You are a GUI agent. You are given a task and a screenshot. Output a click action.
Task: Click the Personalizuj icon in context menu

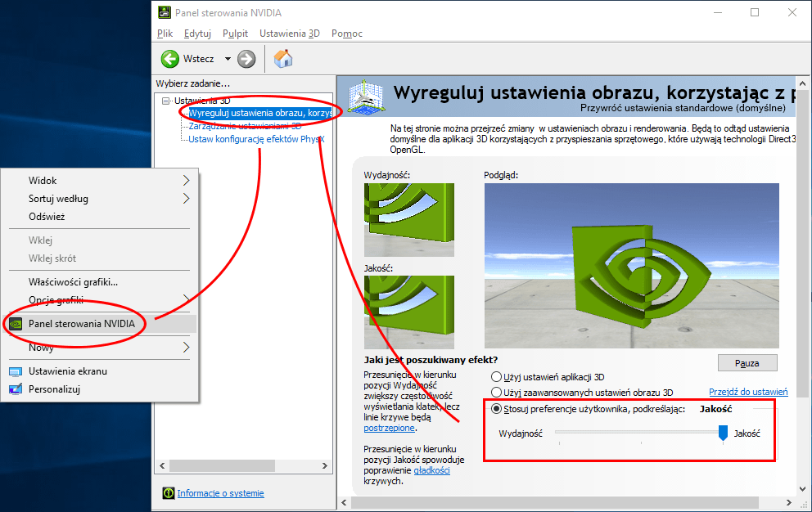point(16,389)
